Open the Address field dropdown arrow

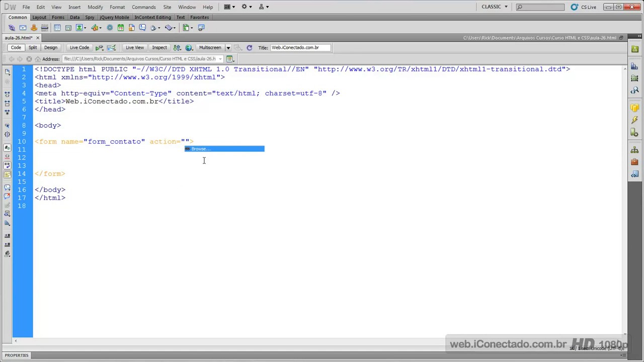click(x=220, y=59)
